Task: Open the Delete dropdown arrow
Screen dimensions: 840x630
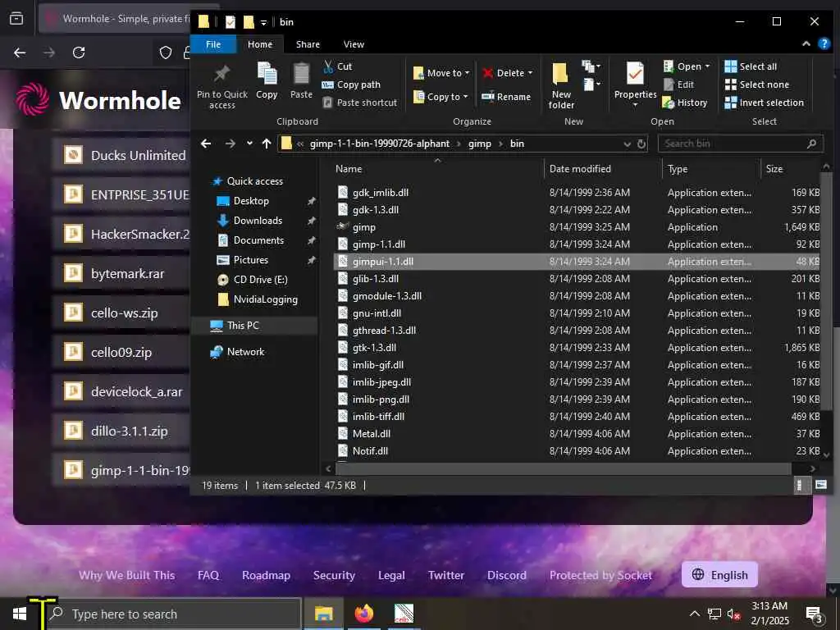Action: pyautogui.click(x=531, y=73)
